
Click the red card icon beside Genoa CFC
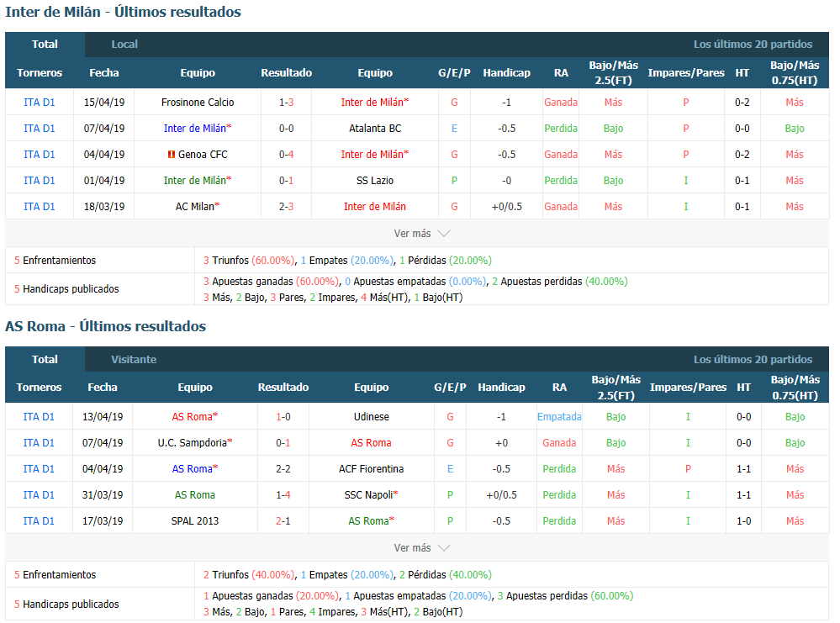pyautogui.click(x=172, y=155)
